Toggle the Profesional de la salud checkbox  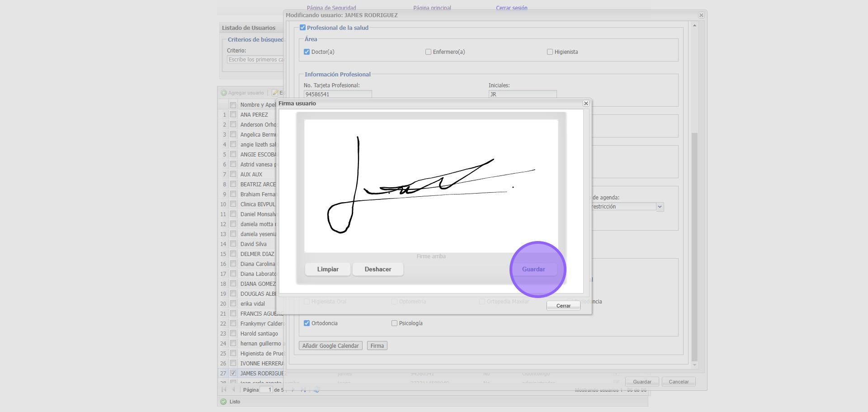pyautogui.click(x=303, y=28)
